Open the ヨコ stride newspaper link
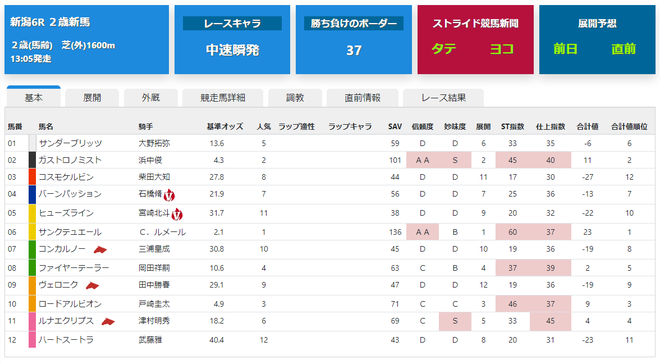Screen dimensions: 660x364 502,49
